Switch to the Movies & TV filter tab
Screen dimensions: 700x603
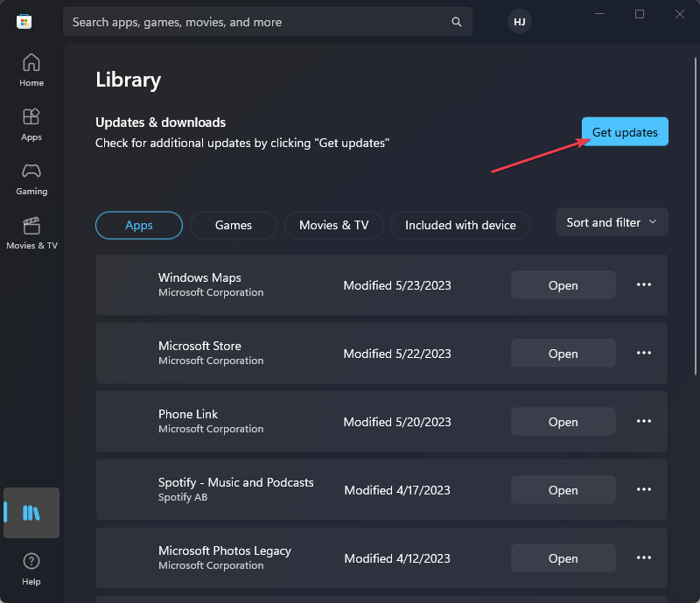coord(334,225)
